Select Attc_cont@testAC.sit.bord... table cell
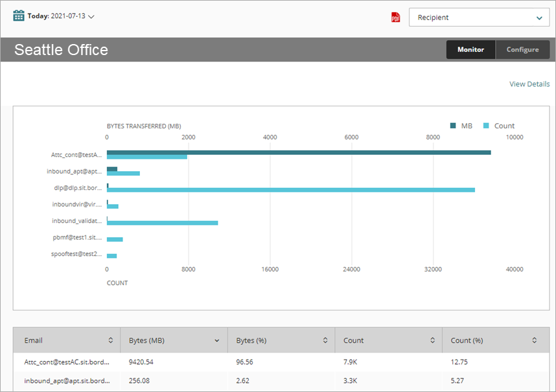Viewport: 556px width, 392px height. 67,362
